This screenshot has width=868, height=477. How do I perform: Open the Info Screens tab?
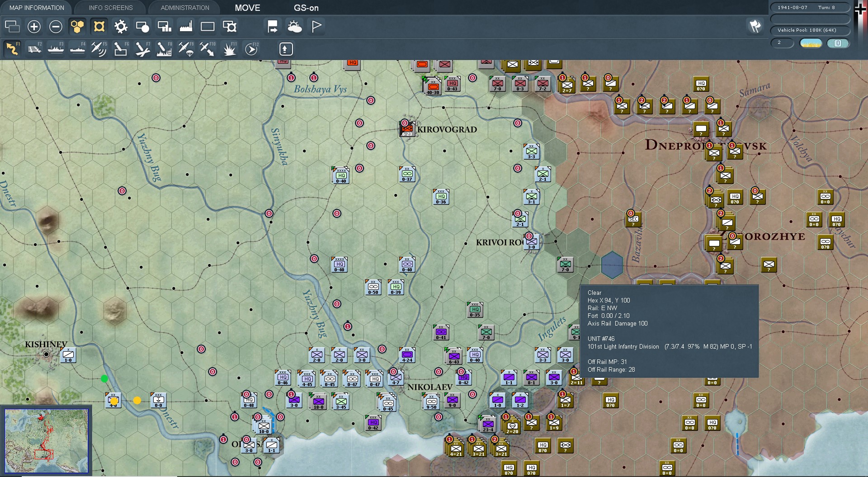(x=111, y=8)
